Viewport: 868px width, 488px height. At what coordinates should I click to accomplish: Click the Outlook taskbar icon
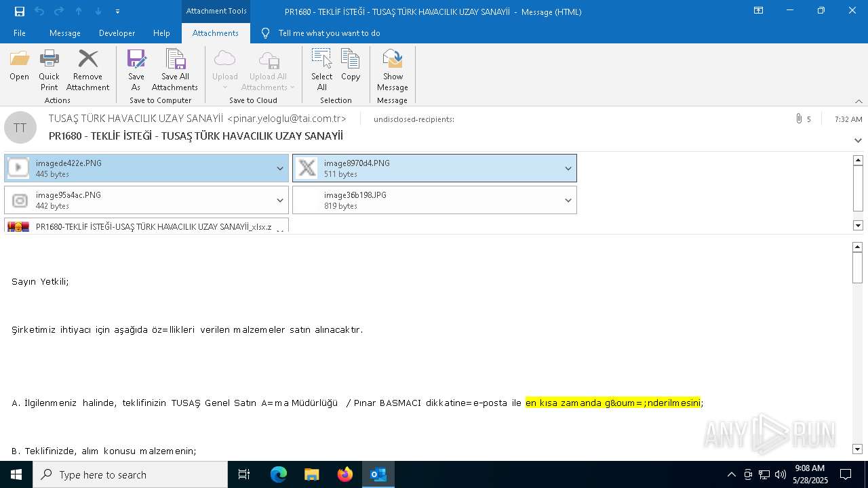tap(378, 474)
